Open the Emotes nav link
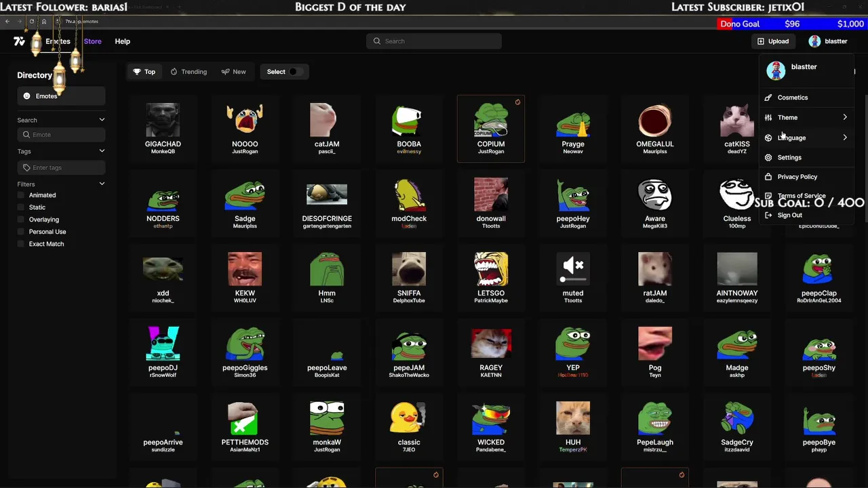The width and height of the screenshot is (868, 488). coord(58,41)
